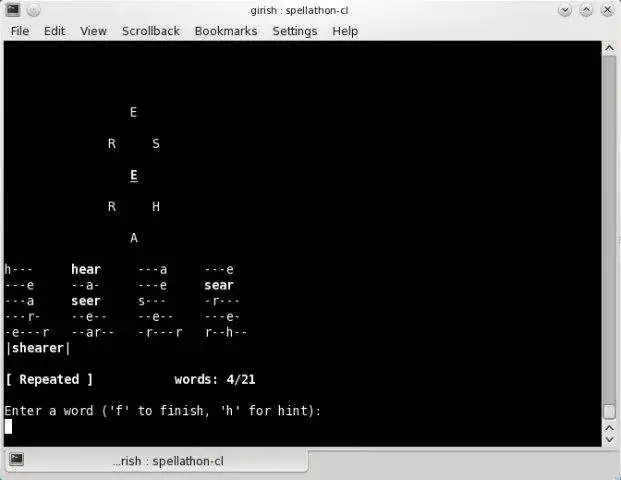Open the View menu

(93, 31)
